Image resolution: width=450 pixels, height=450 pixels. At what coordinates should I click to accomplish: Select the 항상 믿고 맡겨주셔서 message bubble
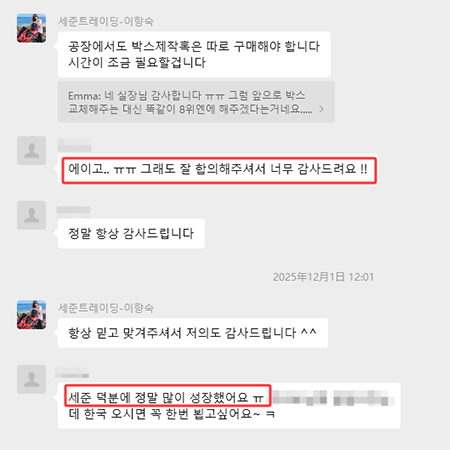tap(193, 333)
